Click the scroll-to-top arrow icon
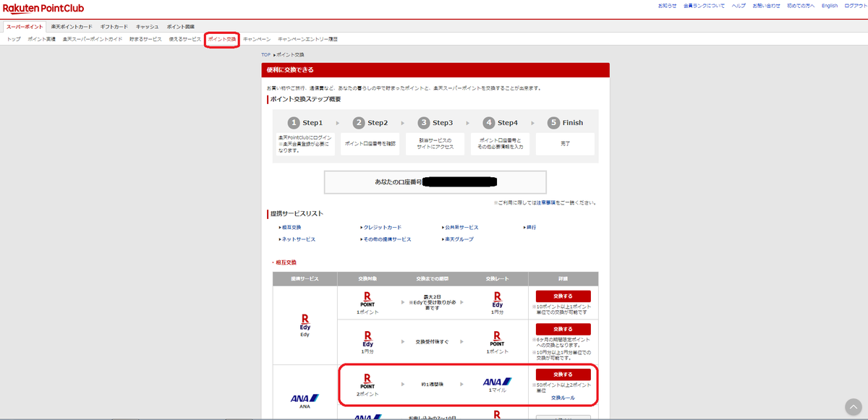 (854, 406)
